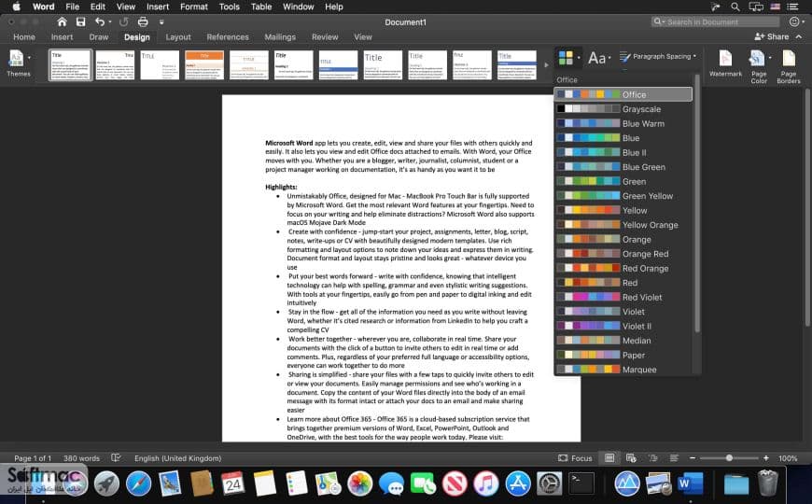Share the document
This screenshot has width=812, height=504.
[x=772, y=36]
